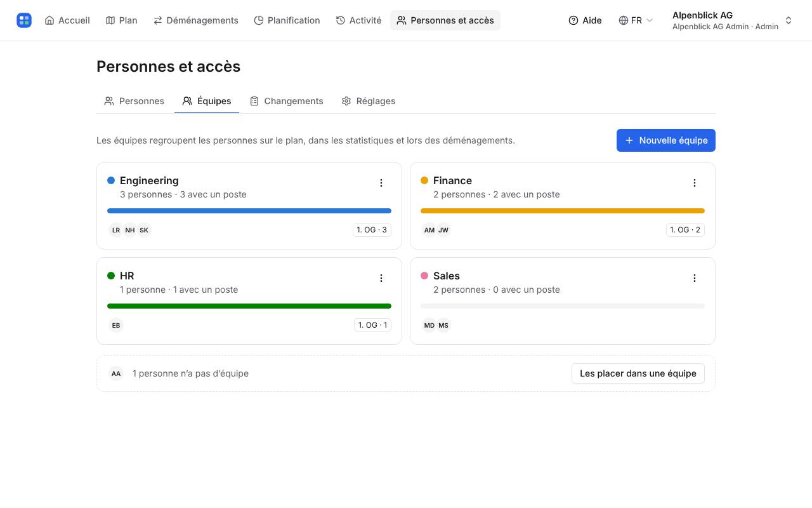Click Les placer dans une équipe
This screenshot has width=812, height=508.
(638, 373)
